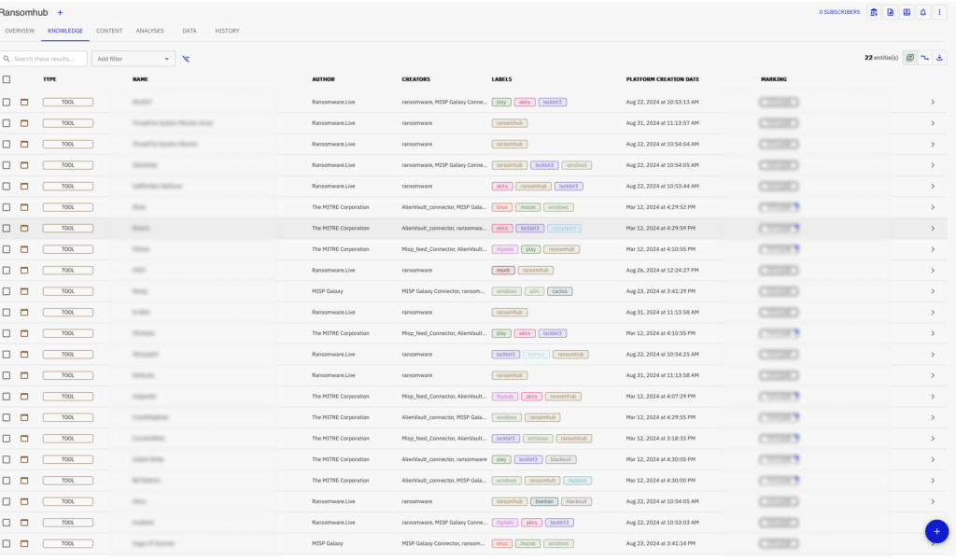
Task: Open the Add filter dropdown
Action: point(131,58)
